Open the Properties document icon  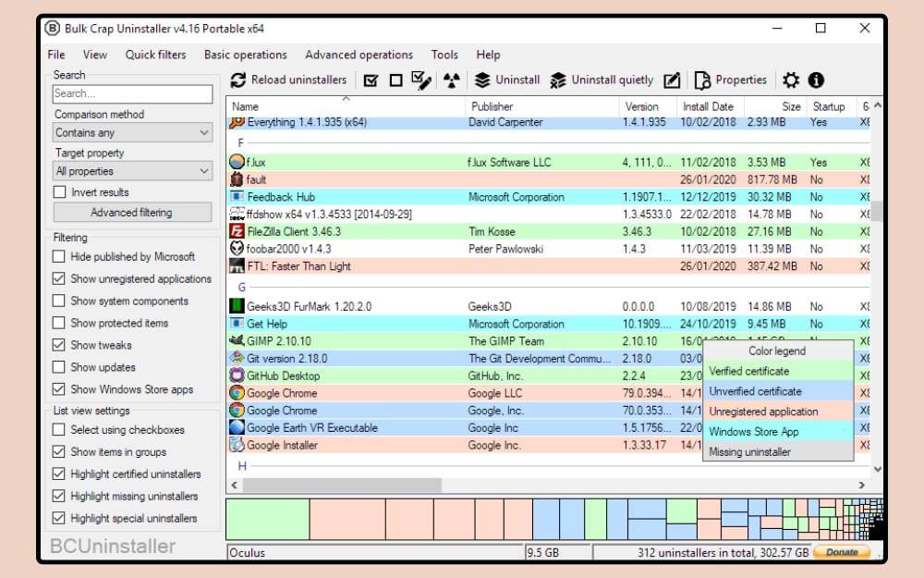(x=702, y=80)
